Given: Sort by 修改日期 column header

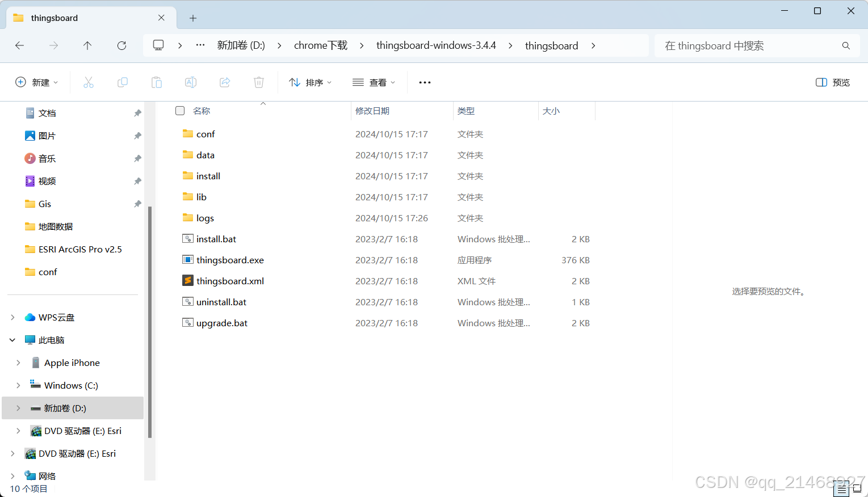Looking at the screenshot, I should coord(372,111).
